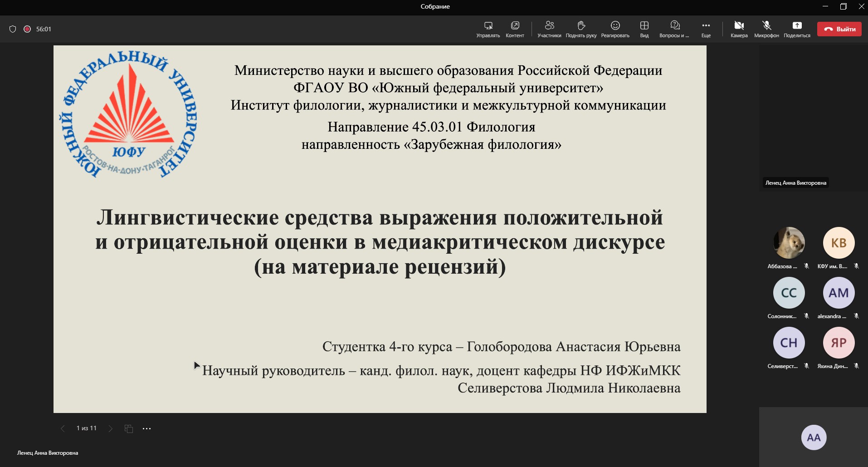The height and width of the screenshot is (467, 868).
Task: Open the slide grid overview
Action: [129, 428]
